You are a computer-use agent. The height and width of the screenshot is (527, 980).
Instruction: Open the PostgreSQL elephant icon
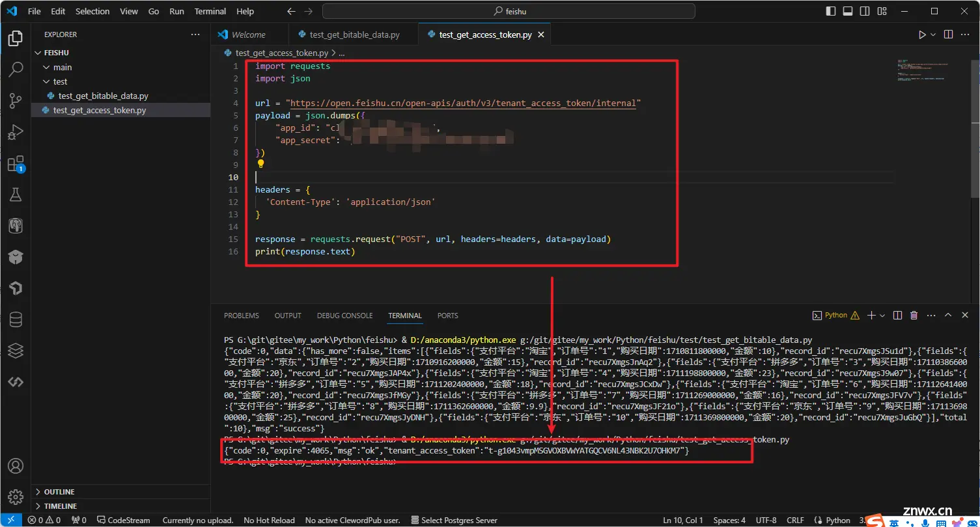(15, 226)
